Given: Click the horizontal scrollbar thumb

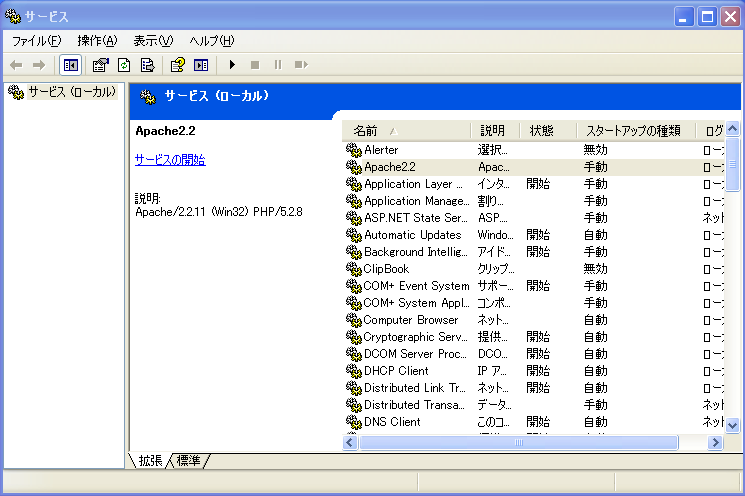Looking at the screenshot, I should (x=519, y=443).
